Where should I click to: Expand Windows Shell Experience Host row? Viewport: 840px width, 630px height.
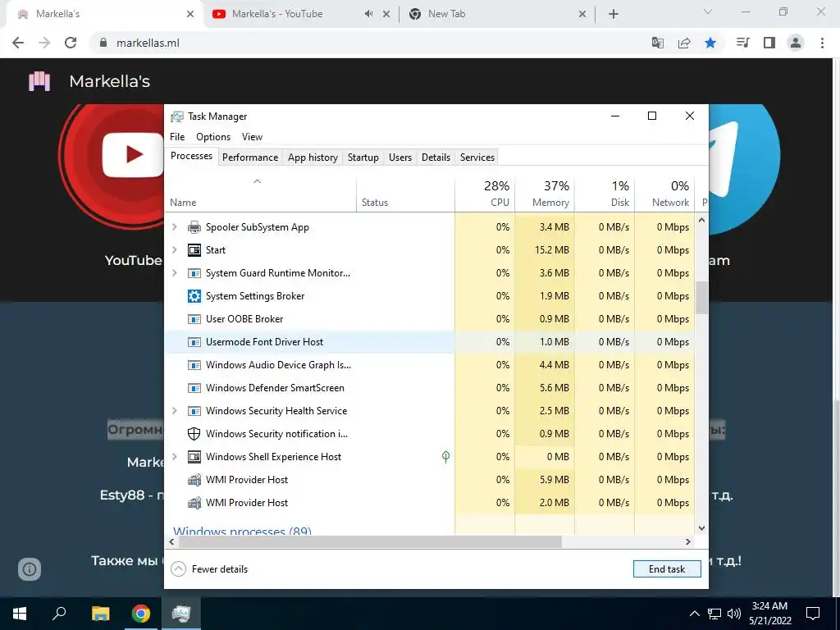point(174,457)
